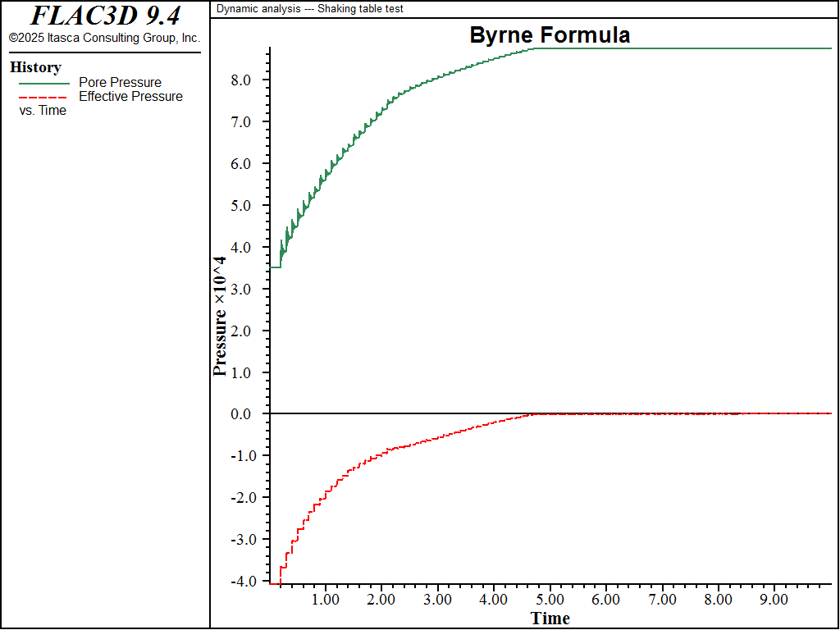Click the 1.00 time axis tick label

click(x=326, y=600)
